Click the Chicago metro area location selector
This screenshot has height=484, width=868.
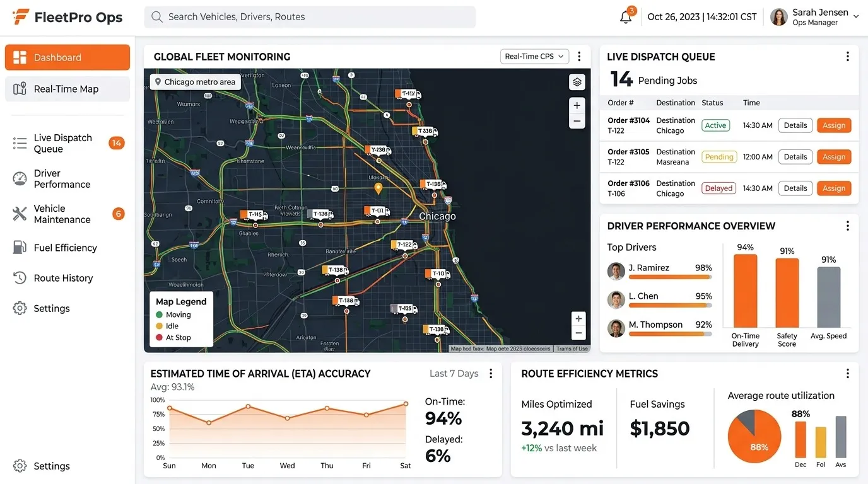click(x=195, y=82)
